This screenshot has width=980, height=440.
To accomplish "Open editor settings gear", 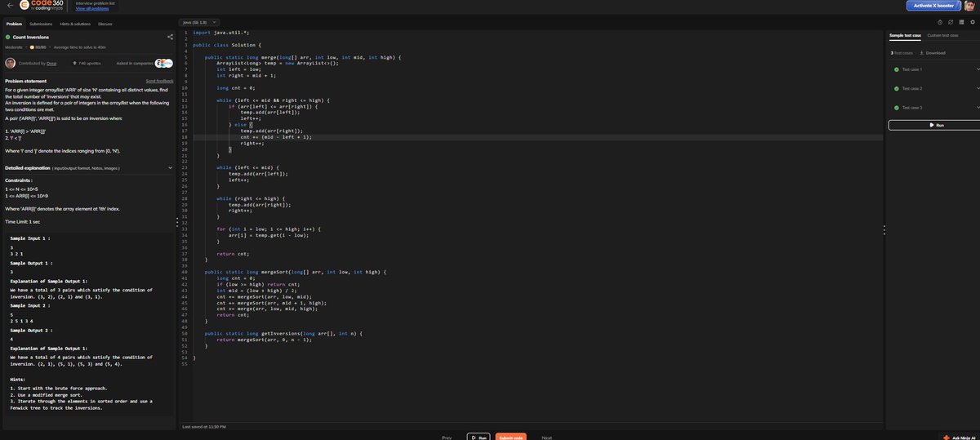I will tap(972, 22).
